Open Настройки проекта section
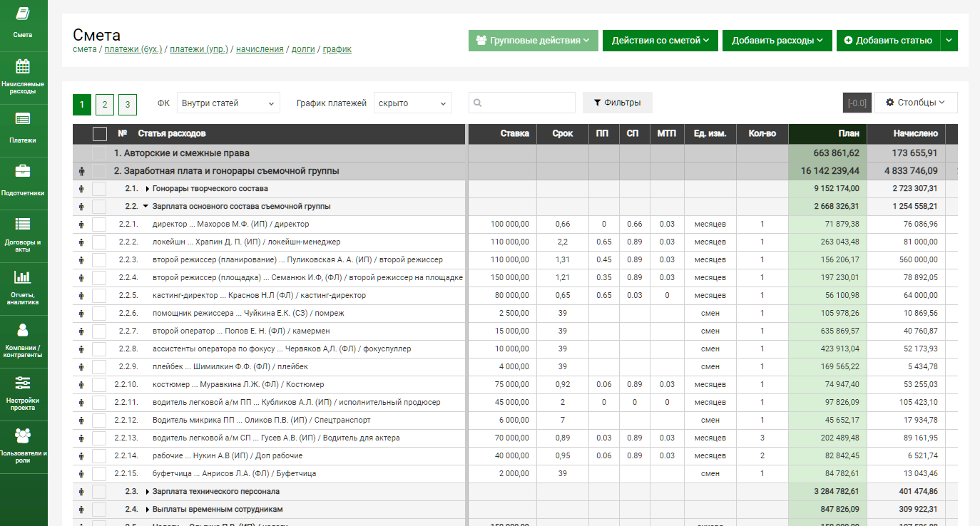 pos(24,393)
